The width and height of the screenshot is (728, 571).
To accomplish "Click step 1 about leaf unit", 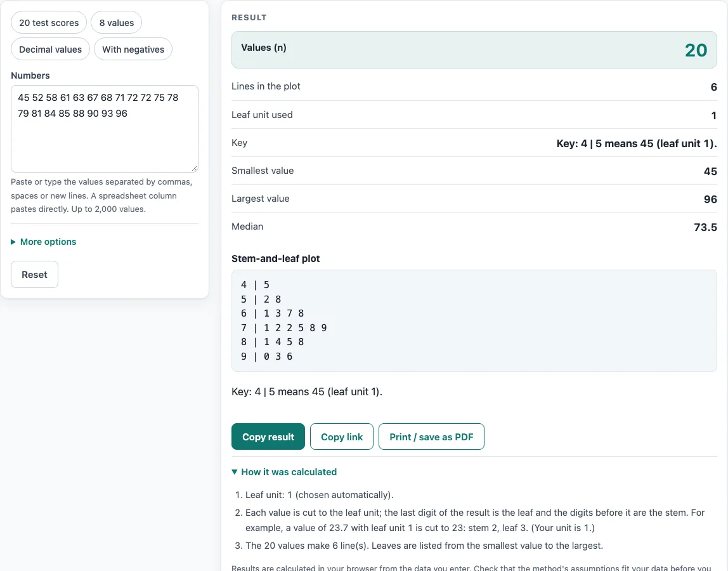I will coord(320,495).
